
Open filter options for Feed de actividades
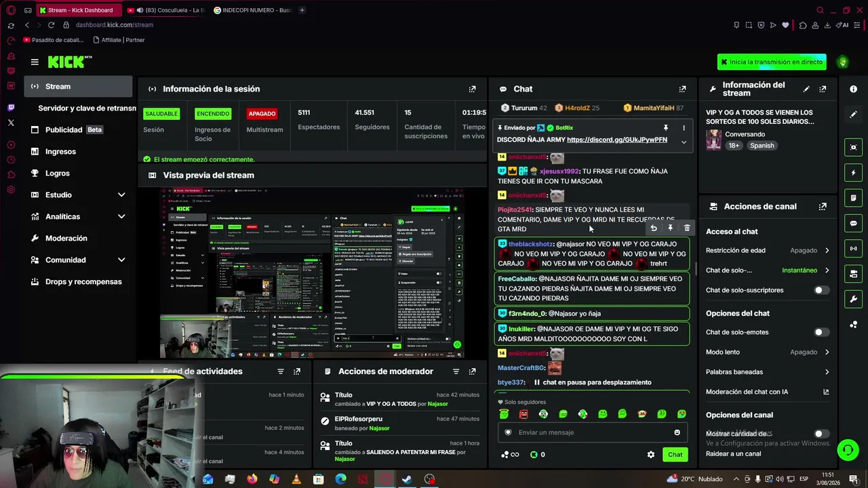pos(280,371)
